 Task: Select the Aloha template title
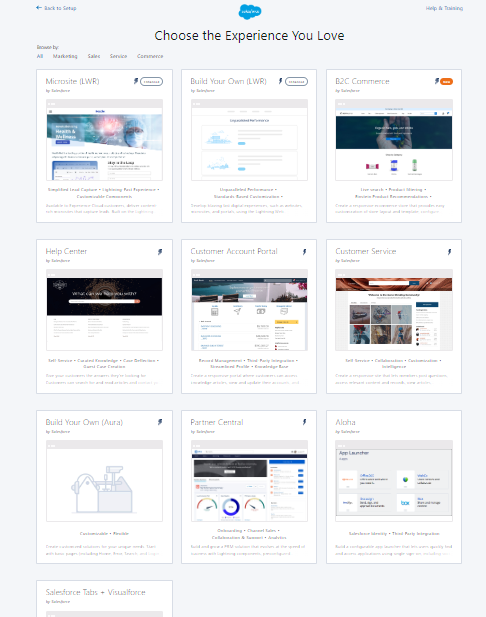[345, 422]
